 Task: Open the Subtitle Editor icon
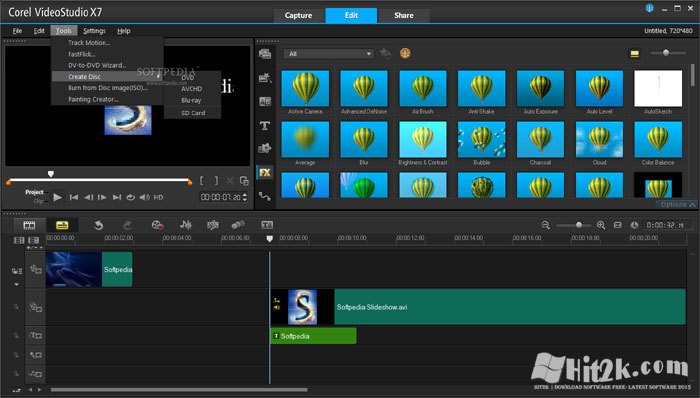(267, 225)
